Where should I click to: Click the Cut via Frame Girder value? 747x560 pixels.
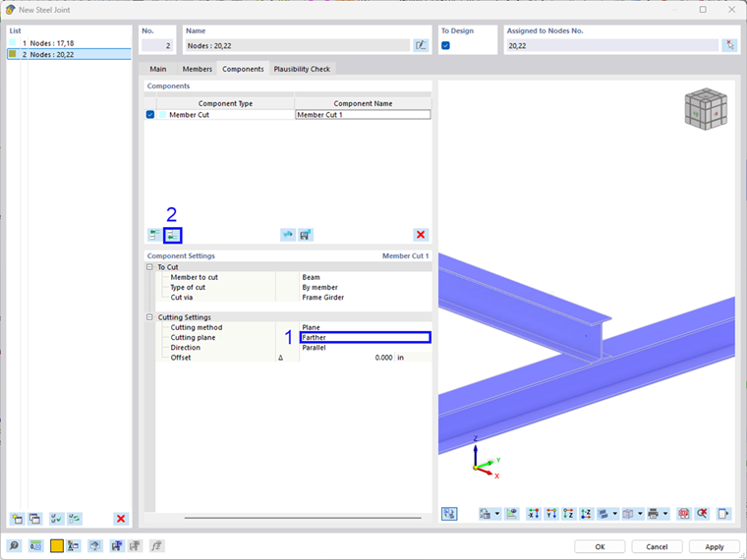(x=366, y=297)
